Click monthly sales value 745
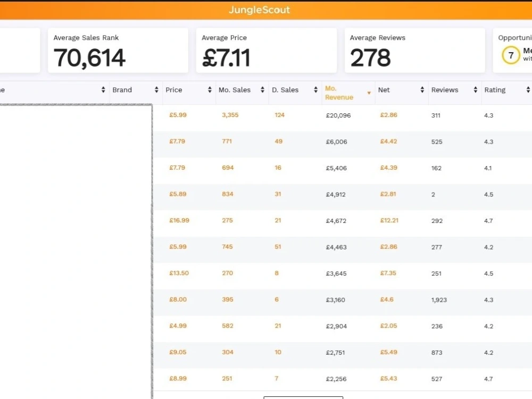 (x=227, y=247)
